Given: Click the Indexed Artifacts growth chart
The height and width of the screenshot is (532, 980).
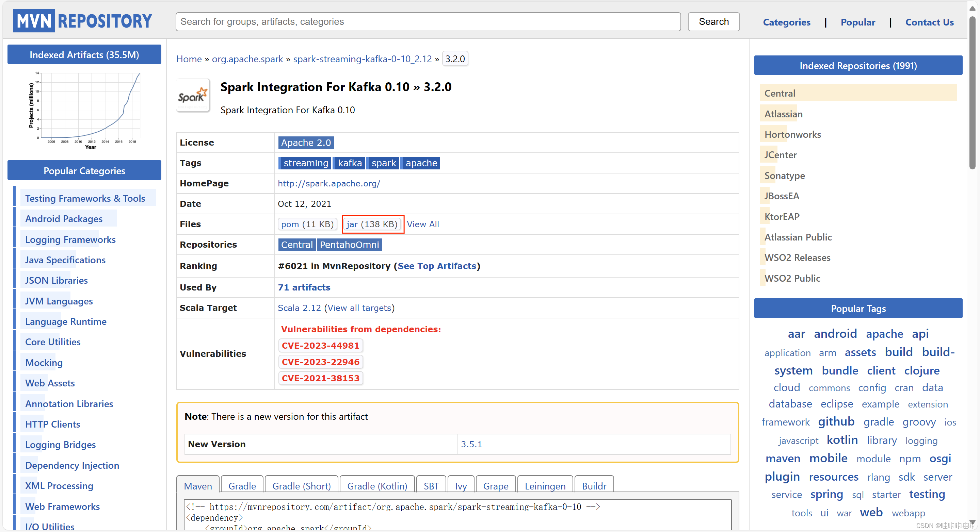Looking at the screenshot, I should 84,110.
